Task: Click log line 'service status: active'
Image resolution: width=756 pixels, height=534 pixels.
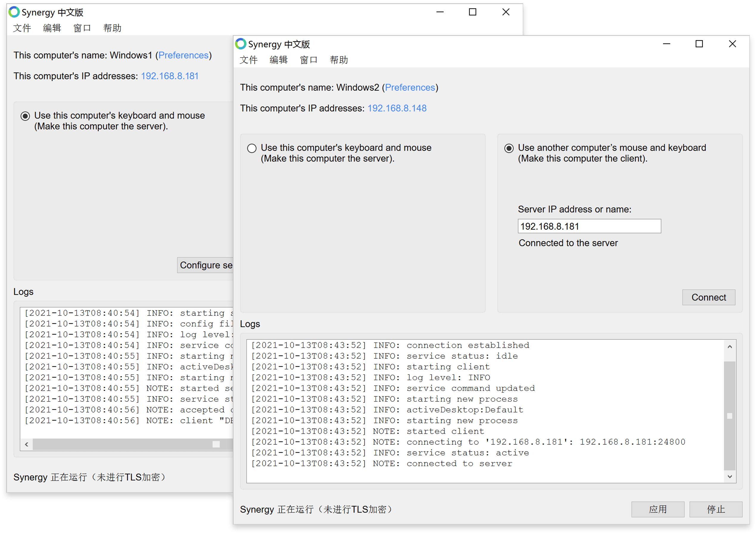Action: (390, 453)
